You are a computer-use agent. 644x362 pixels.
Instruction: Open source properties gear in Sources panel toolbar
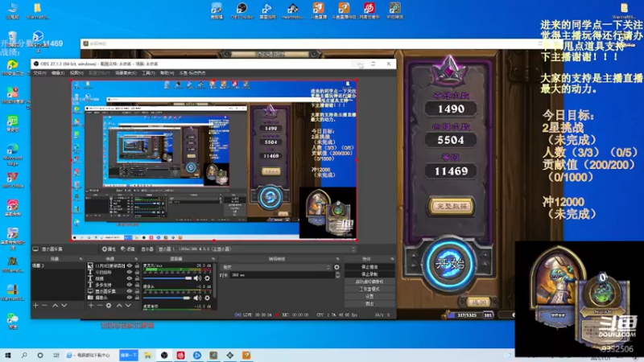pyautogui.click(x=109, y=306)
